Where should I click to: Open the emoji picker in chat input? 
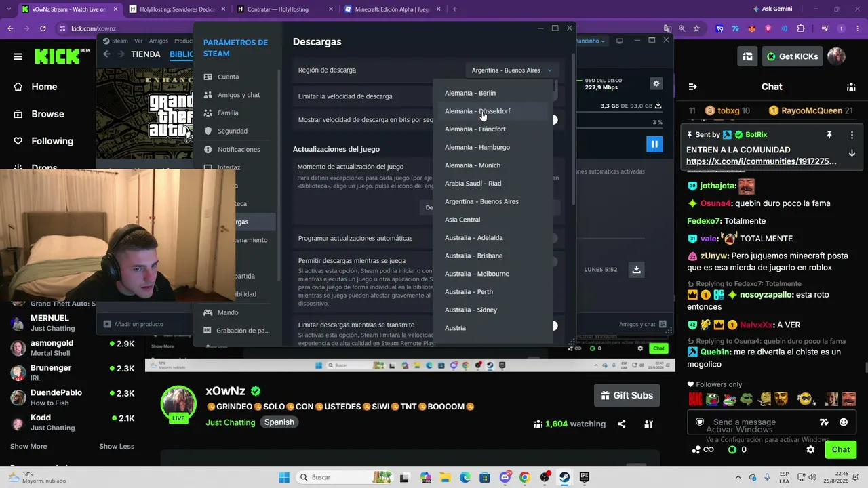tap(844, 422)
